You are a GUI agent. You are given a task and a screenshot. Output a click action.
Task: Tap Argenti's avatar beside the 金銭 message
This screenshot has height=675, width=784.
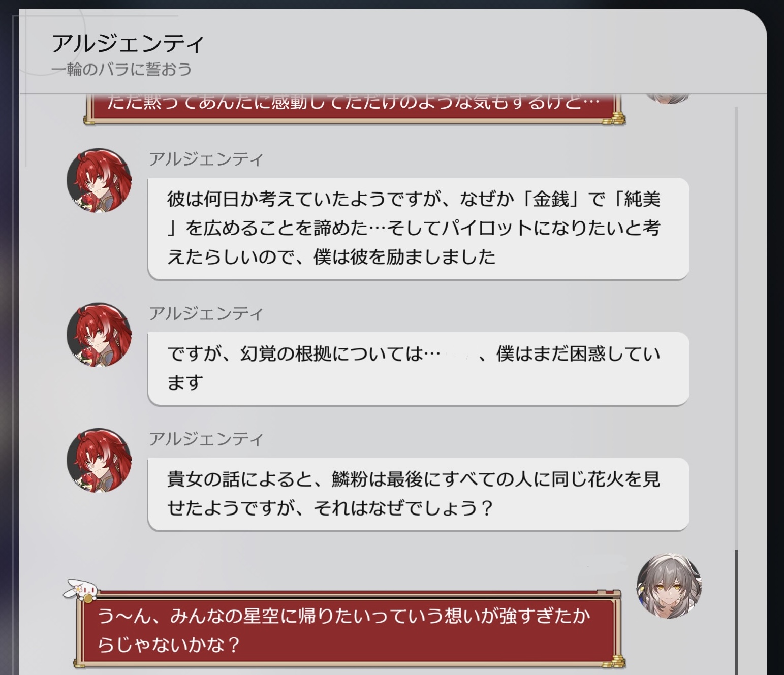click(99, 180)
